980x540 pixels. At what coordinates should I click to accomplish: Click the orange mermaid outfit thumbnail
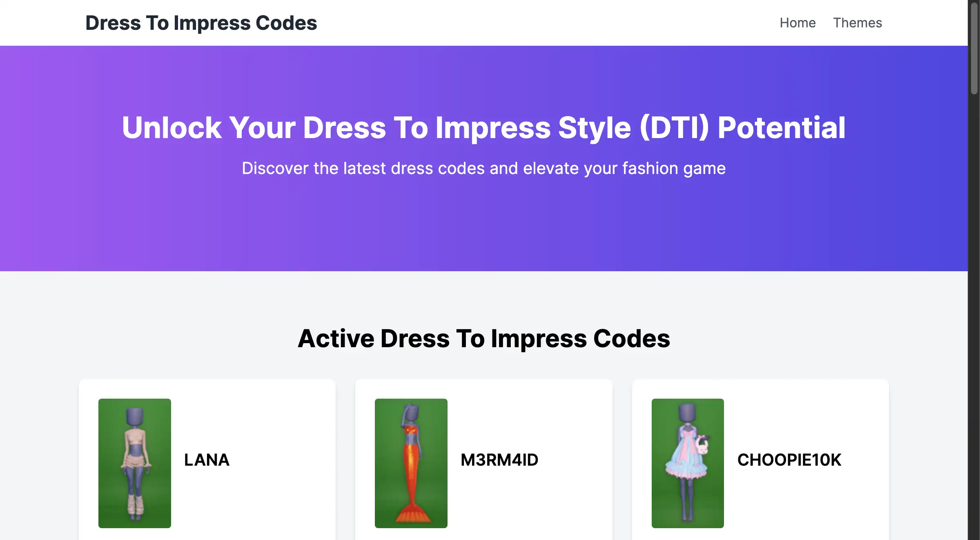pos(411,463)
